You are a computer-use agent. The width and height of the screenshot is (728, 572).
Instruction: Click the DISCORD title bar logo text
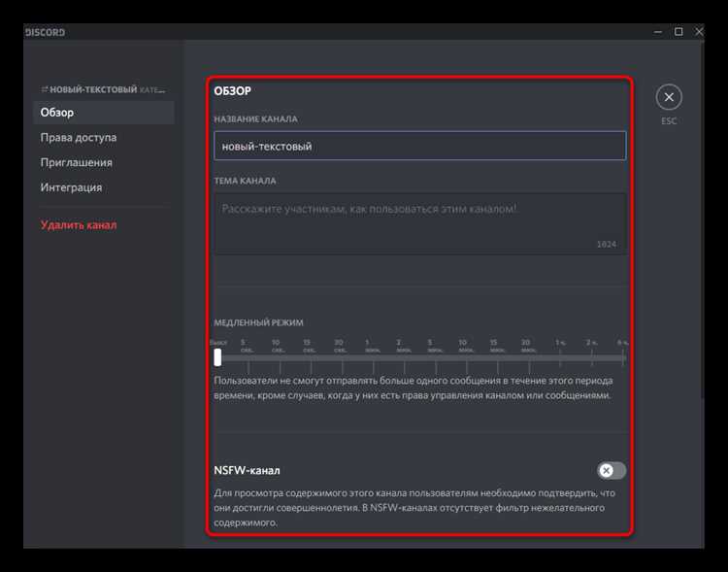click(45, 32)
